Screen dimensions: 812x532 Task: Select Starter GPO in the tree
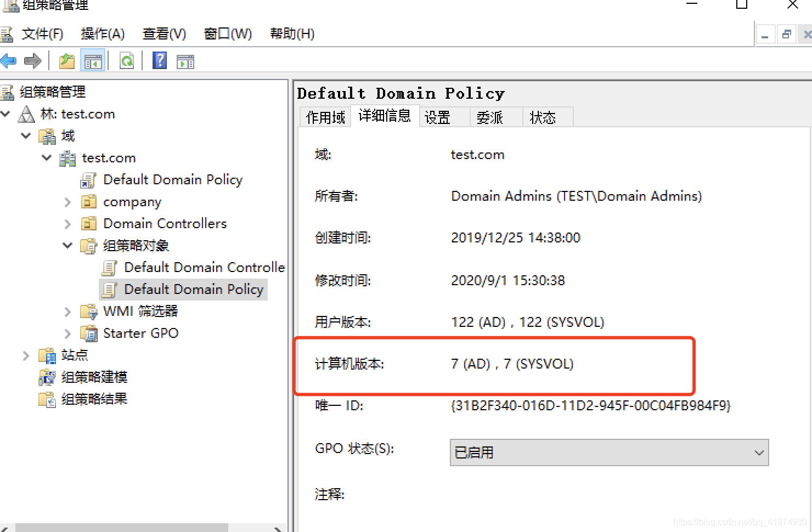tap(140, 333)
